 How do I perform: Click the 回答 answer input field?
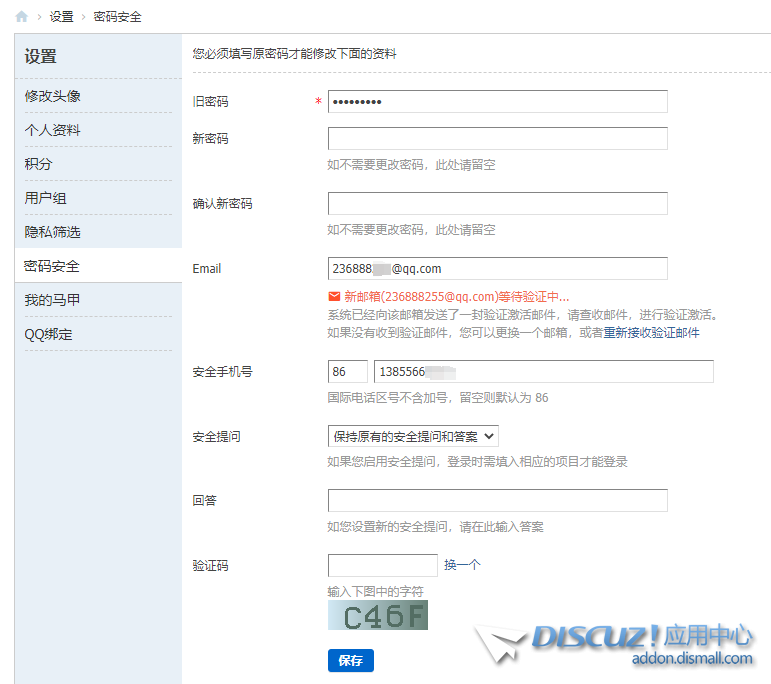[497, 500]
